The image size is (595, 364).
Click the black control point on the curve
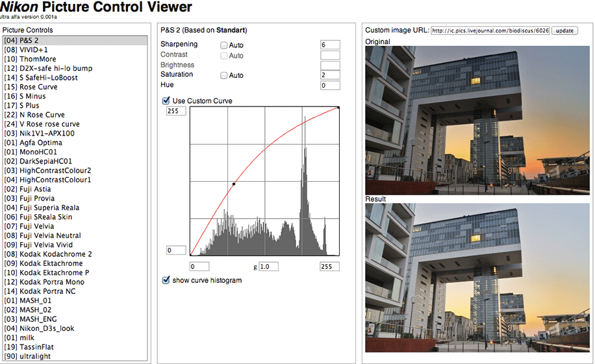234,184
